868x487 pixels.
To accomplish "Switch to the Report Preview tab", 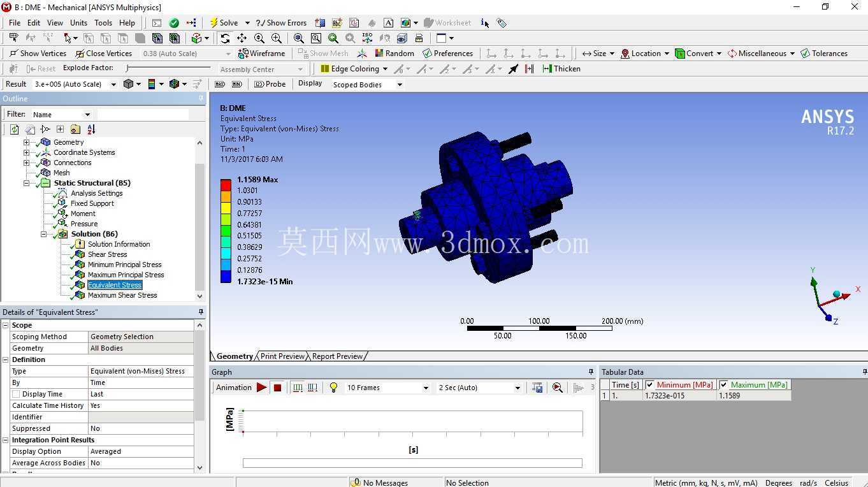I will coord(337,356).
